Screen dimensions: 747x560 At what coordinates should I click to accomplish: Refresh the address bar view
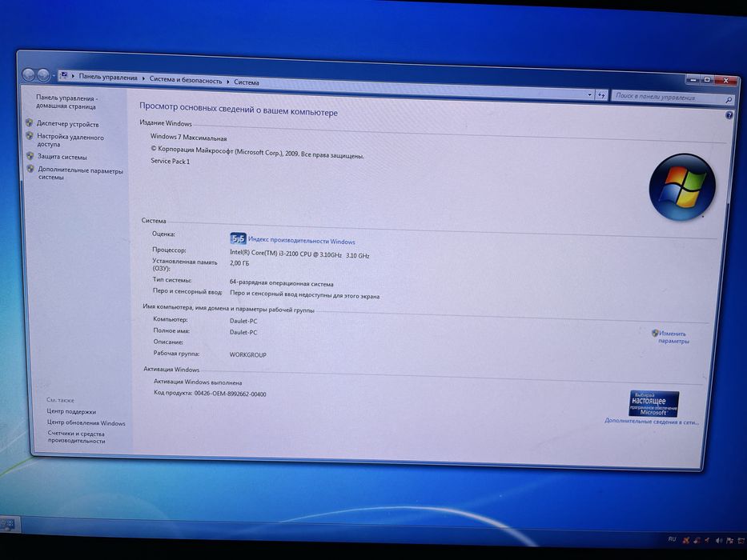click(x=602, y=95)
